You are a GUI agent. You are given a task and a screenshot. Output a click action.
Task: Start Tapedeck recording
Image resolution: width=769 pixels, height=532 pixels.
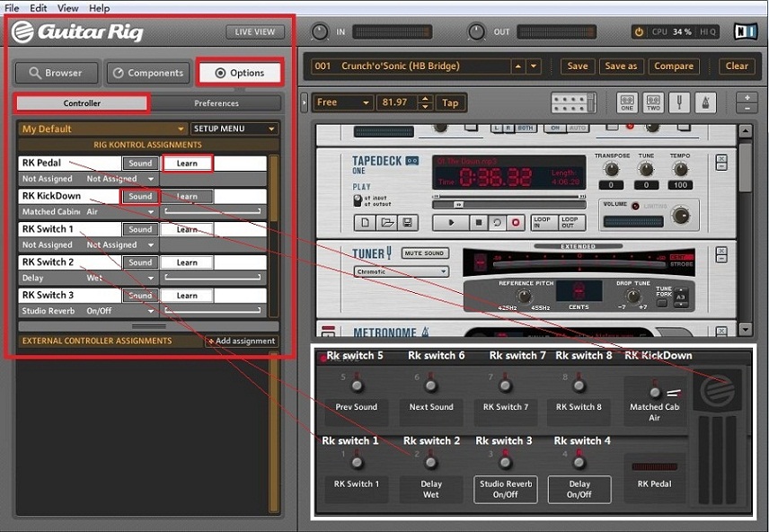(516, 223)
